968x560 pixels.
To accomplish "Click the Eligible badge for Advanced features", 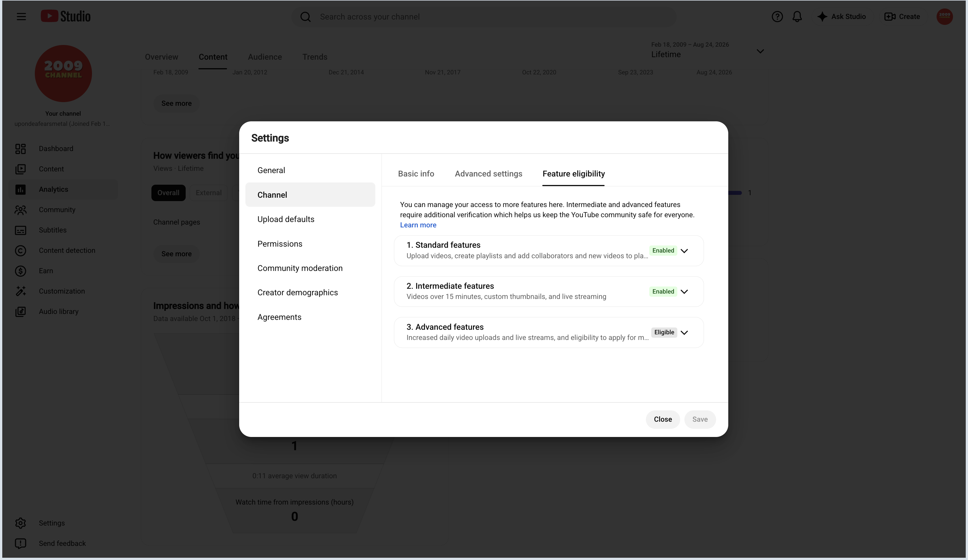I will click(664, 332).
